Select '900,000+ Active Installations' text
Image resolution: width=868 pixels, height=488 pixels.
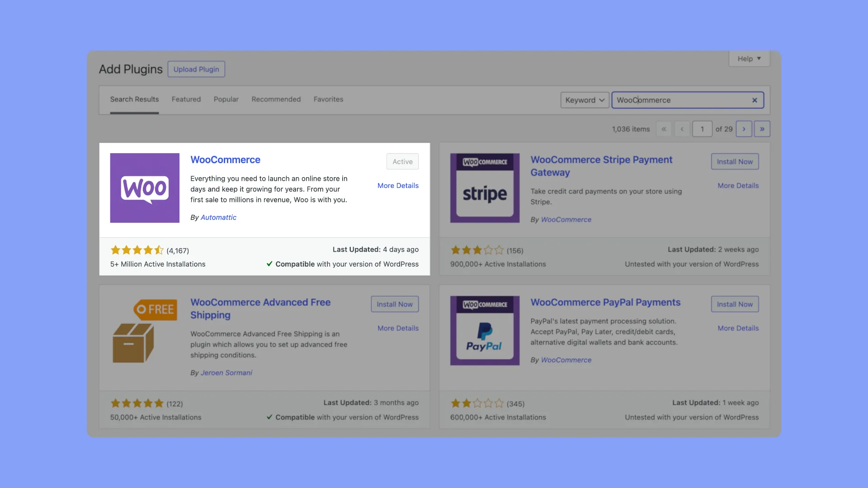[498, 264]
